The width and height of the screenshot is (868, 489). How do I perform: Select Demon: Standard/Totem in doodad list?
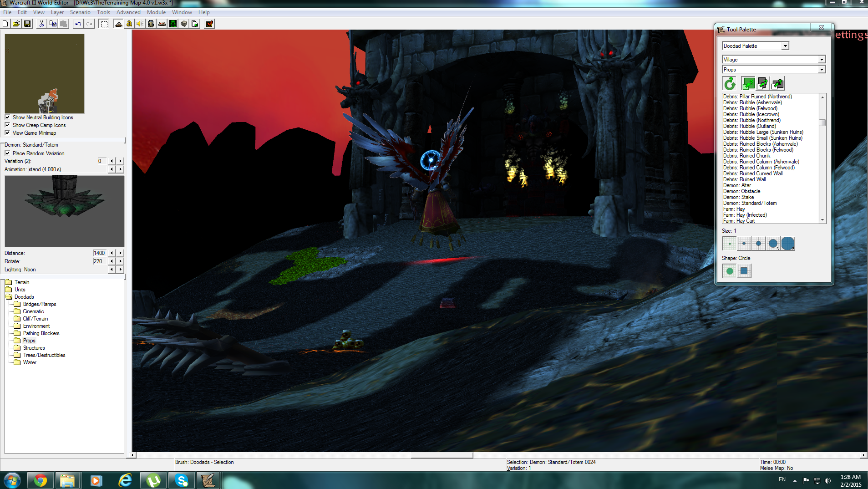750,203
